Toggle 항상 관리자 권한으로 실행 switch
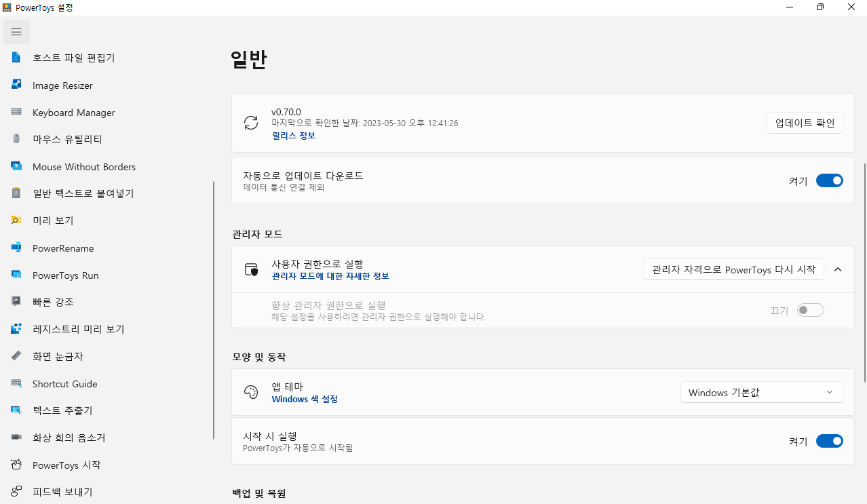The width and height of the screenshot is (867, 504). pos(810,310)
